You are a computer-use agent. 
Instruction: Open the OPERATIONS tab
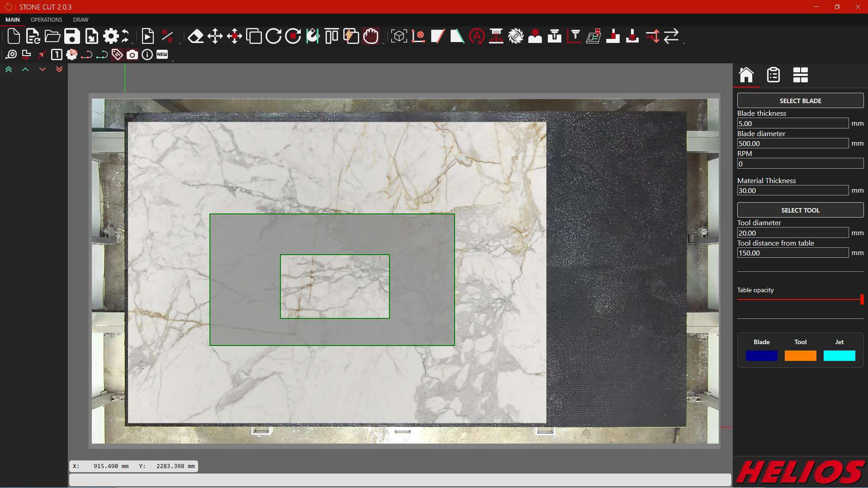46,20
